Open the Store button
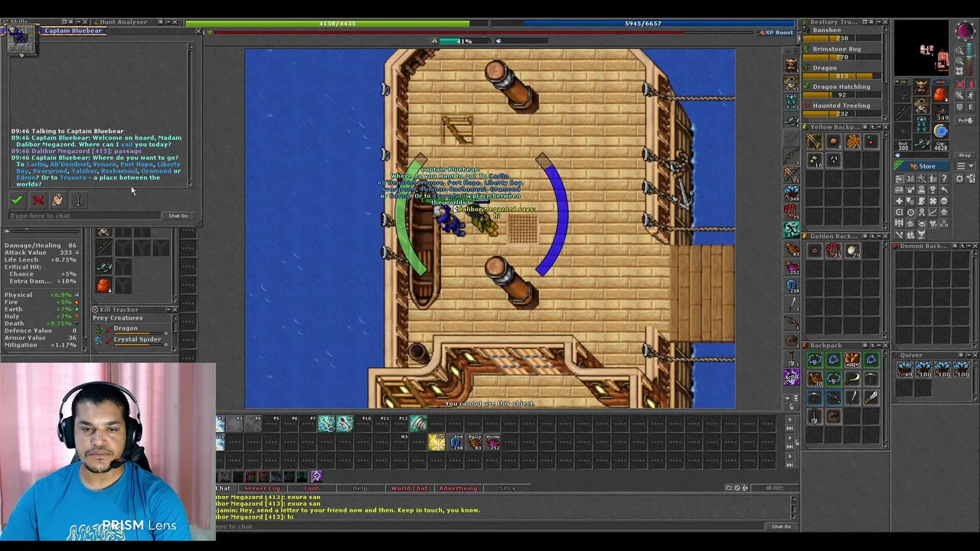 click(922, 166)
